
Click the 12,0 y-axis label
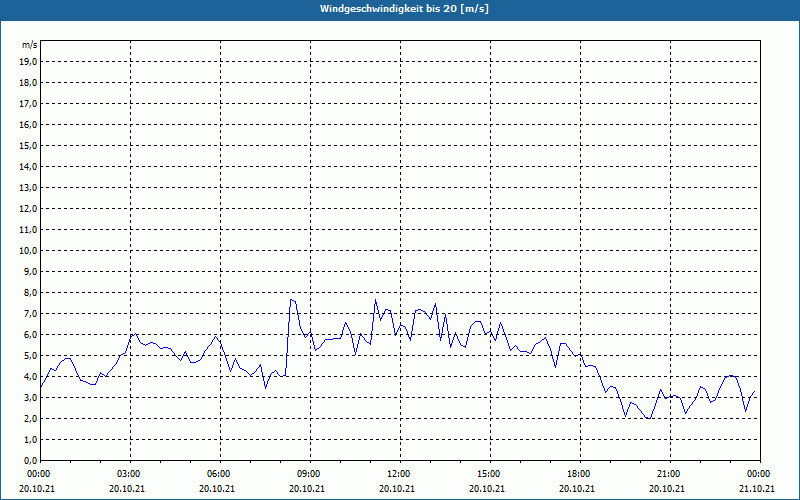click(28, 209)
